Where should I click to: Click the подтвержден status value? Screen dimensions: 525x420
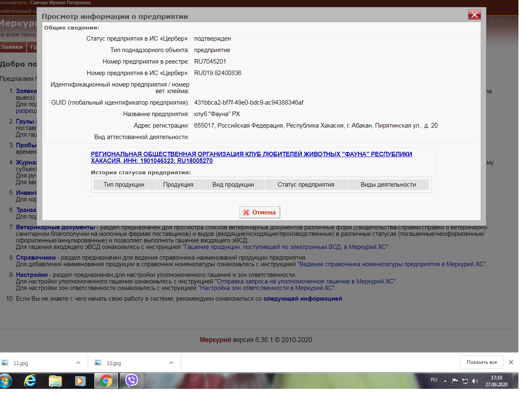point(212,39)
